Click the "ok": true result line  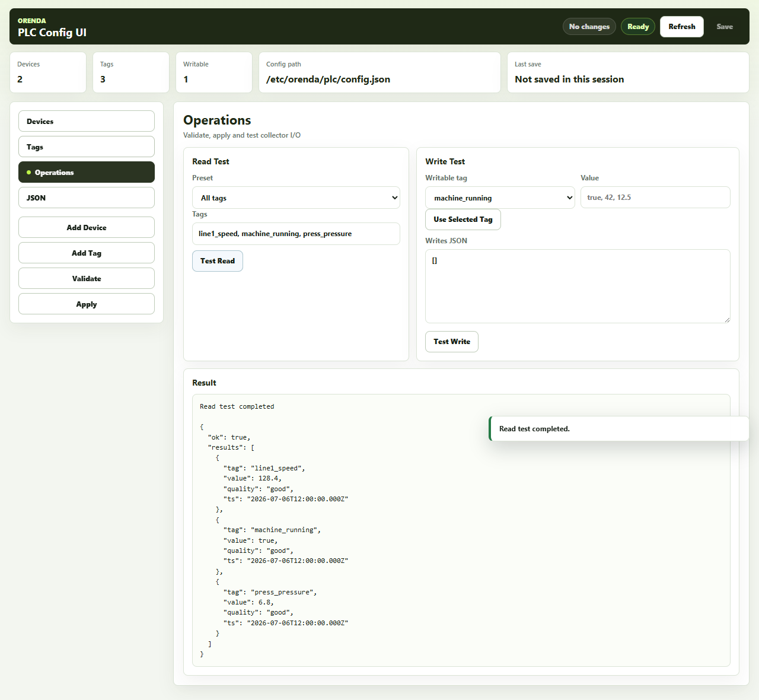[229, 438]
